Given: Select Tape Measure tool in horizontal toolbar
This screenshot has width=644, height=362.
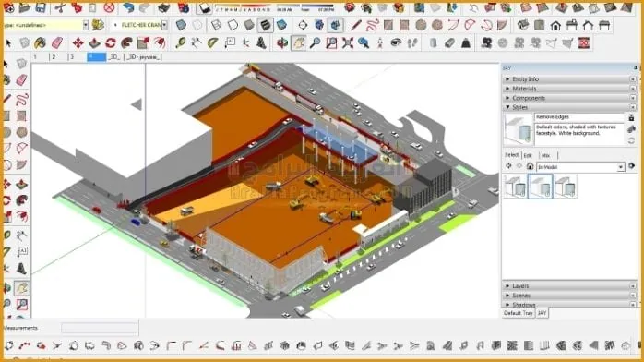Looking at the screenshot, I should point(180,42).
